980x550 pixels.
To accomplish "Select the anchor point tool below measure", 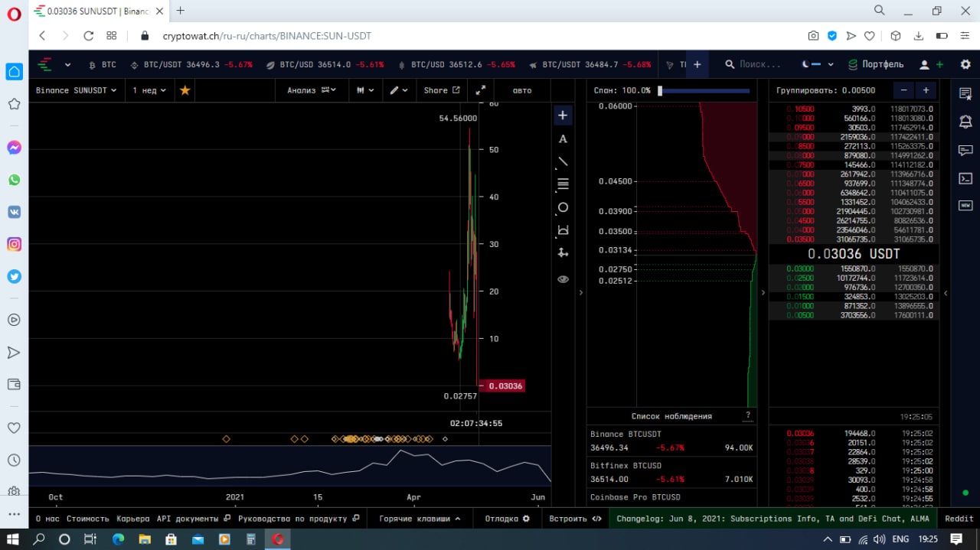I will pyautogui.click(x=563, y=252).
